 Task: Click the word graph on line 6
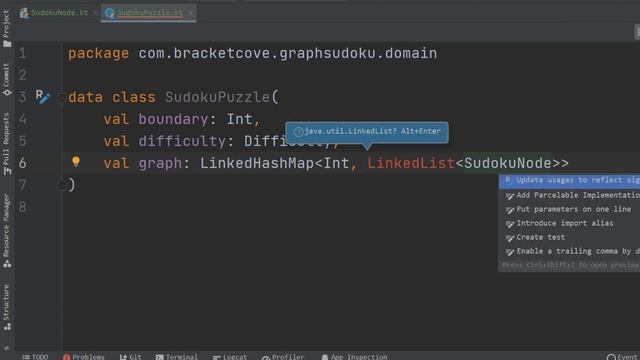tap(160, 163)
